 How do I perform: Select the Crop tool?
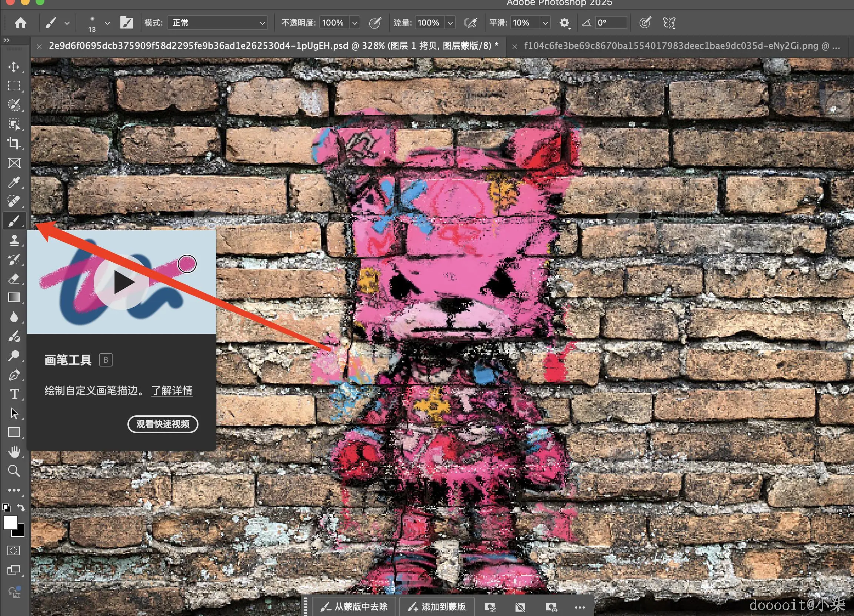(x=14, y=143)
